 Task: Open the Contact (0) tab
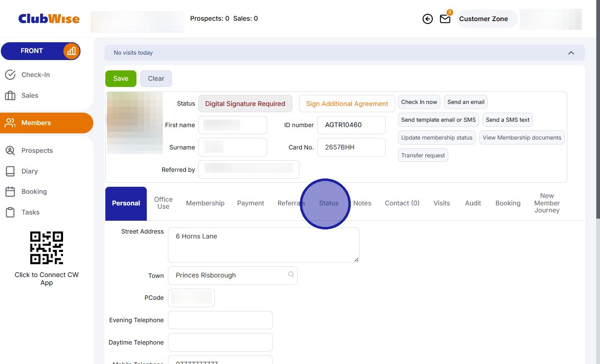(402, 203)
